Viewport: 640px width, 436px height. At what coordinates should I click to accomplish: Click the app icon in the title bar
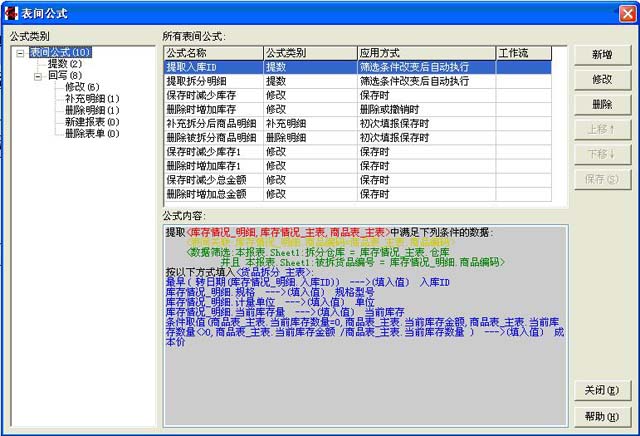tap(11, 11)
